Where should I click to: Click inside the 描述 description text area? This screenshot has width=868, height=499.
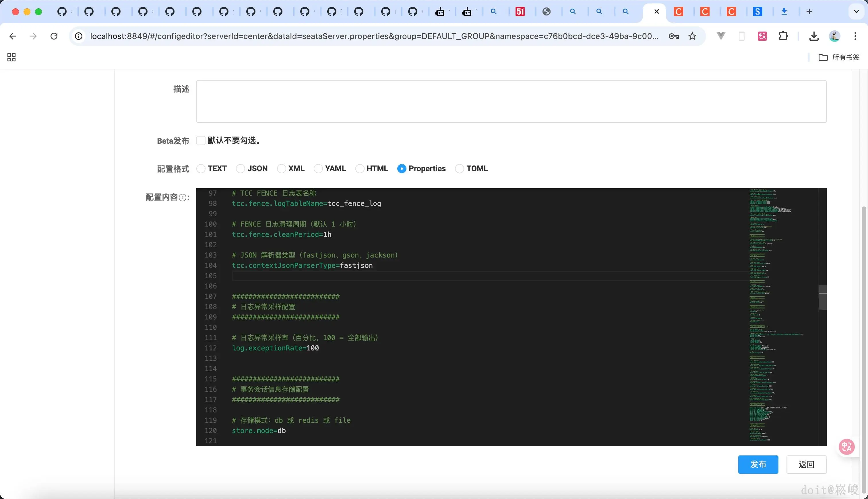(511, 102)
